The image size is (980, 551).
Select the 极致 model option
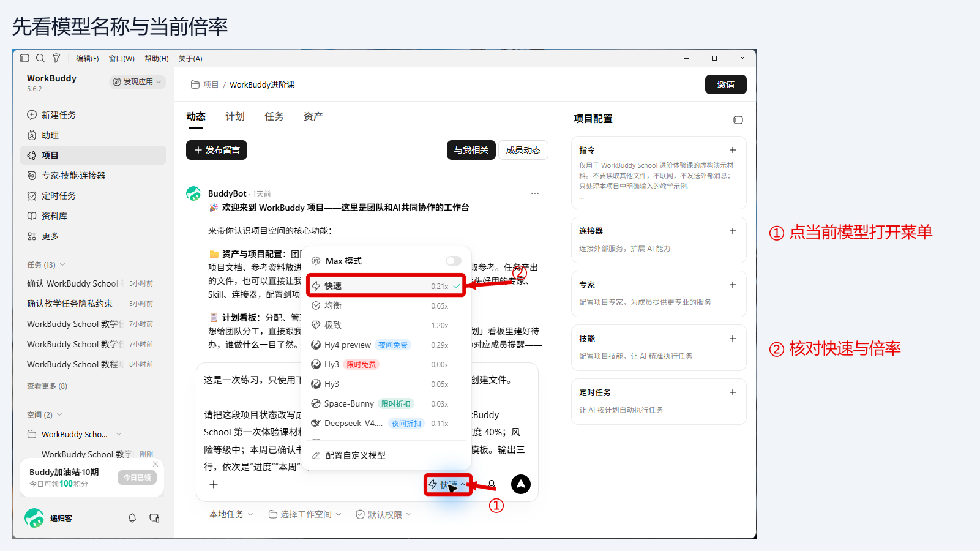(x=386, y=325)
